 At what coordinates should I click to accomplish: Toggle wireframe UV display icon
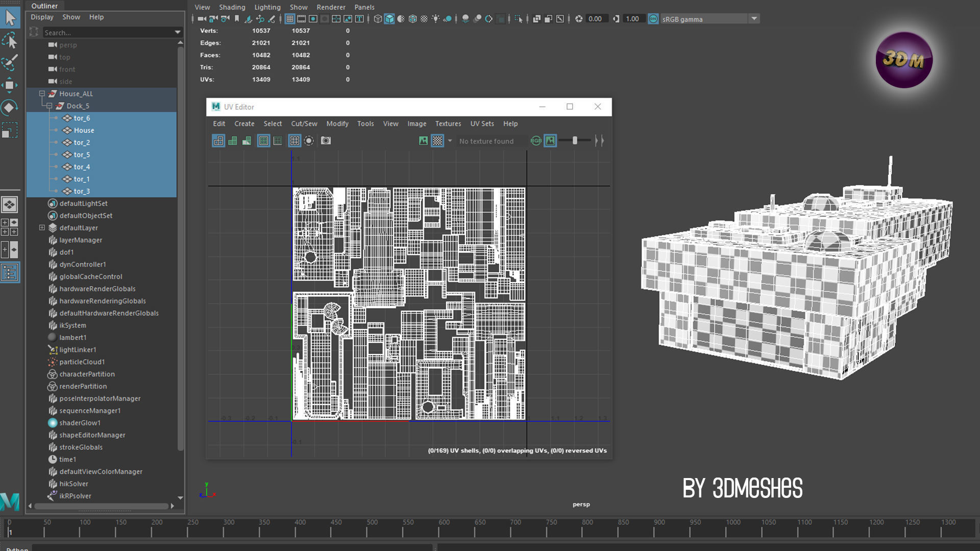[218, 141]
